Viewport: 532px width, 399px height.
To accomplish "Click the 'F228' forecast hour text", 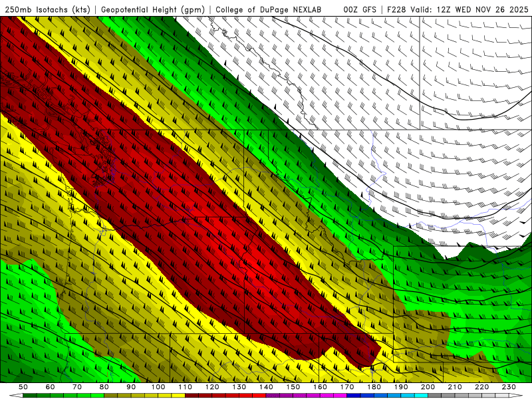I will coord(397,10).
